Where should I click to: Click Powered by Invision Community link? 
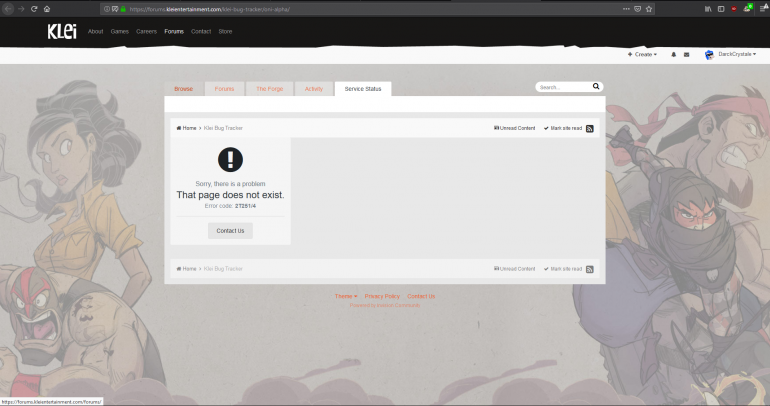pos(385,305)
